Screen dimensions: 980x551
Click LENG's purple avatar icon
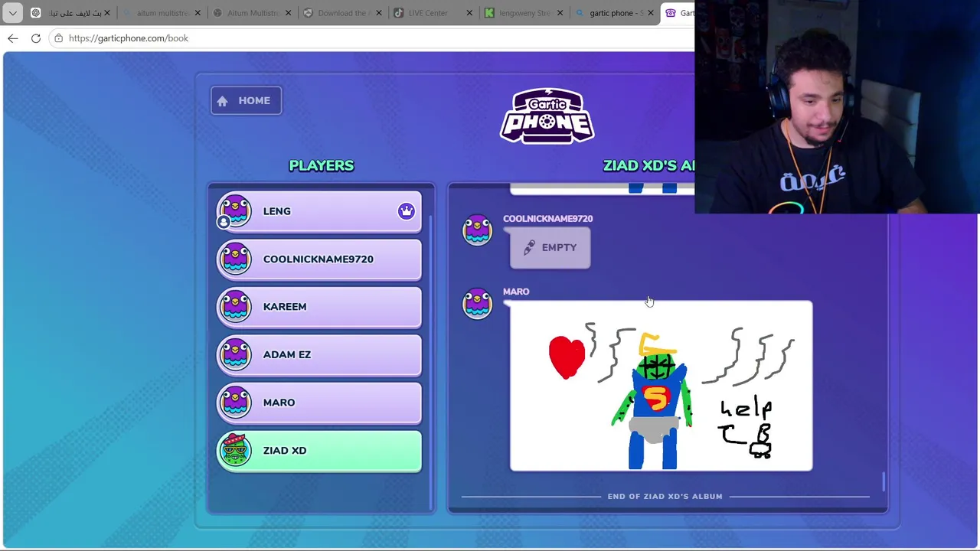coord(235,210)
